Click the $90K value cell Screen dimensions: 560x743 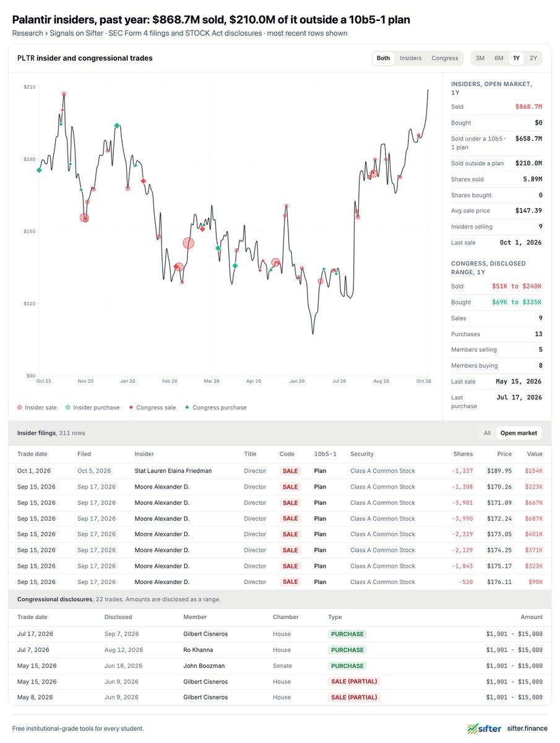pyautogui.click(x=535, y=582)
